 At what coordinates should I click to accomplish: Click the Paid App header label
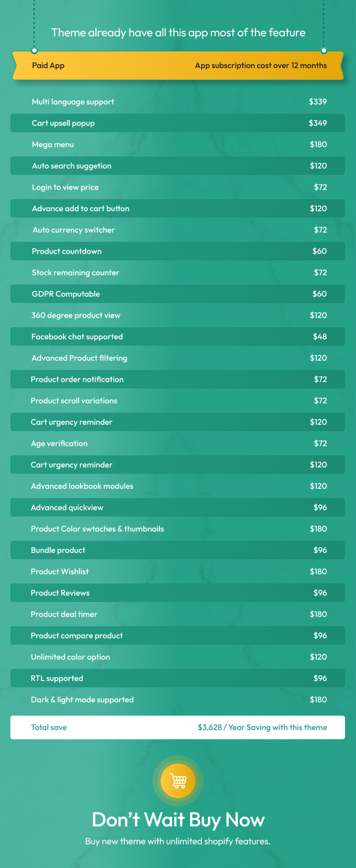coord(48,65)
